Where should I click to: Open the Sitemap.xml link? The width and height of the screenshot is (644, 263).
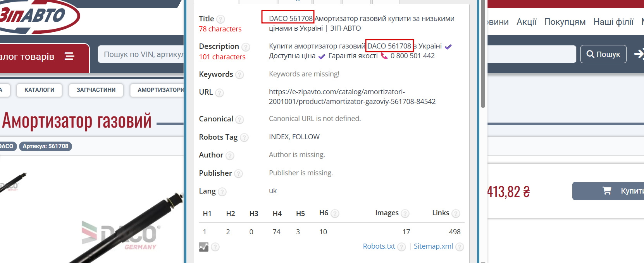(433, 246)
